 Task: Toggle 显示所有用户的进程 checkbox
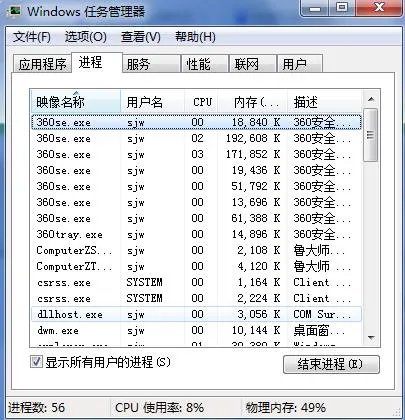pyautogui.click(x=36, y=362)
